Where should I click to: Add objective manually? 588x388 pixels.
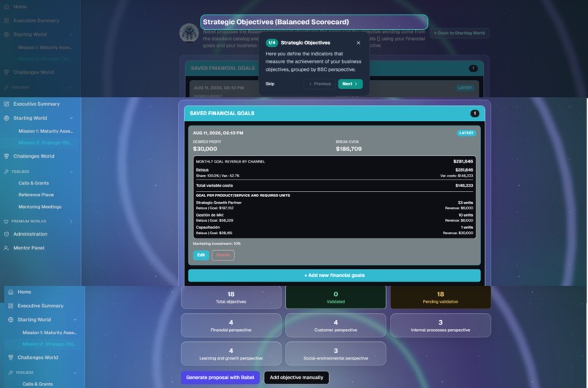pyautogui.click(x=296, y=378)
